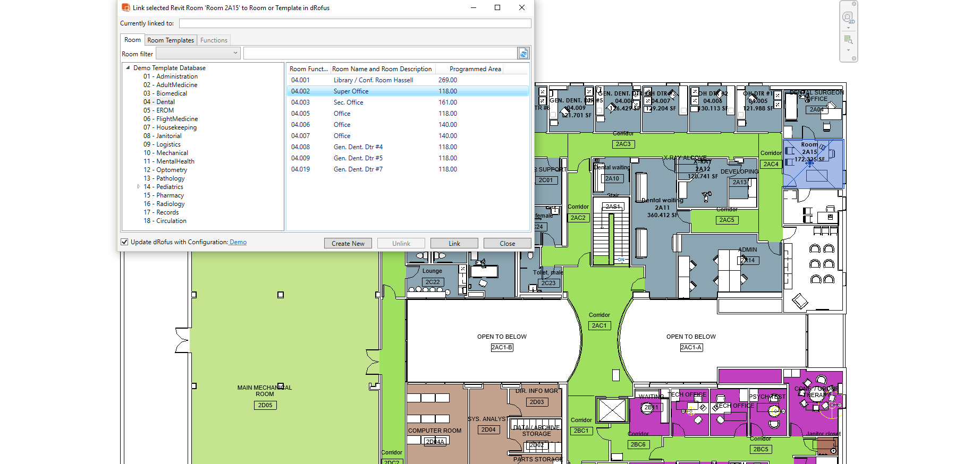This screenshot has width=980, height=464.
Task: Sort by the Room Funct... column header
Action: point(308,69)
